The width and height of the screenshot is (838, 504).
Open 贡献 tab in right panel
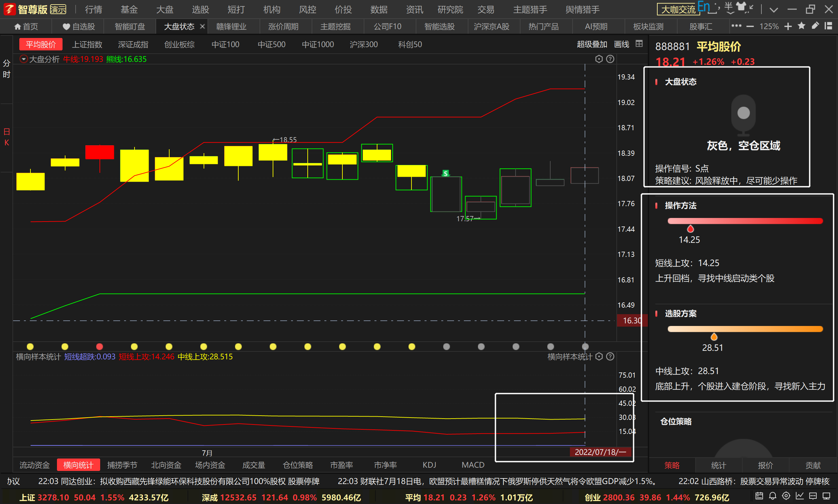click(x=812, y=465)
